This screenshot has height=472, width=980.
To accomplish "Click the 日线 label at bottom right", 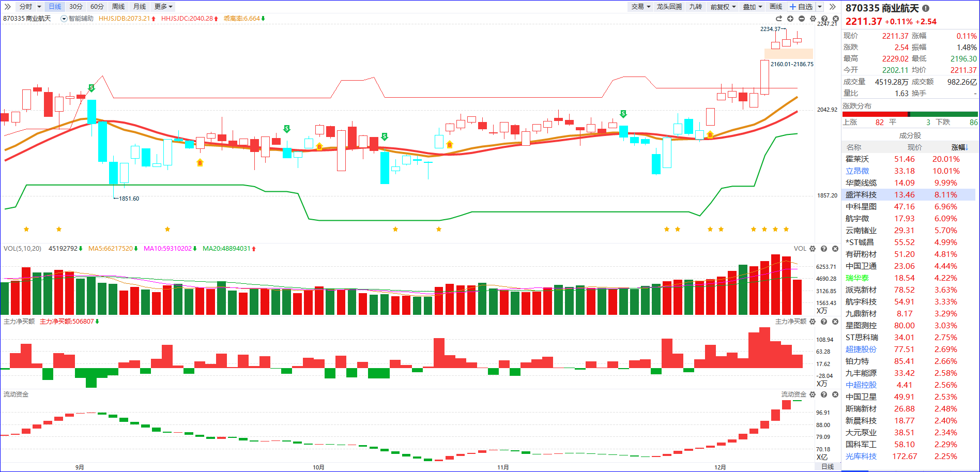I will (x=828, y=467).
